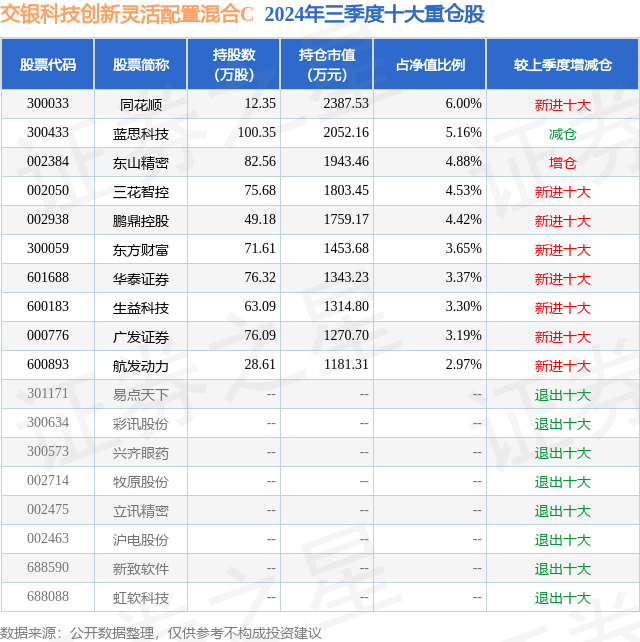Click stock code 300573
This screenshot has width=640, height=642.
(x=48, y=452)
